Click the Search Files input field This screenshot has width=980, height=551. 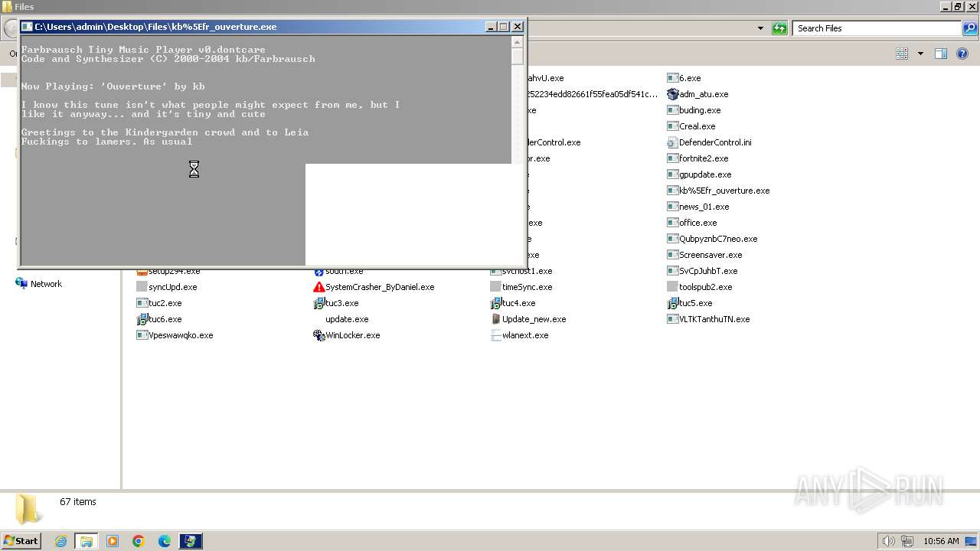877,28
